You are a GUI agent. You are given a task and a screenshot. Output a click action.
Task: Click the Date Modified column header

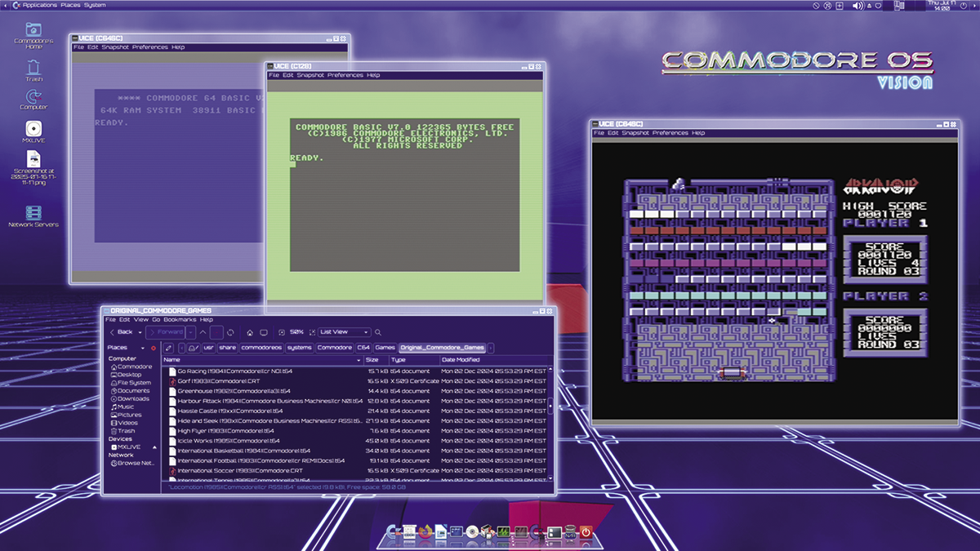pos(495,360)
